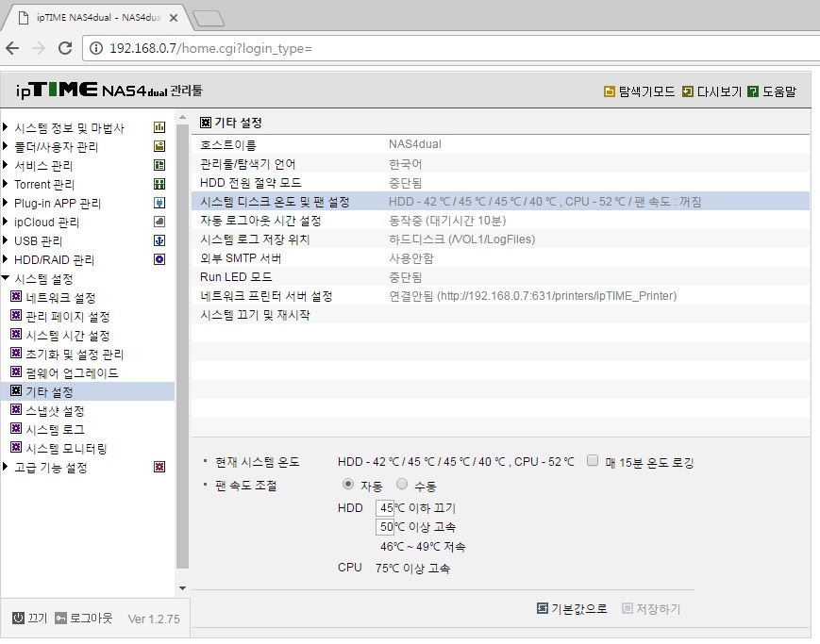Click the 시스템 정보 및 마법사 chart icon
820x644 pixels.
tap(159, 127)
